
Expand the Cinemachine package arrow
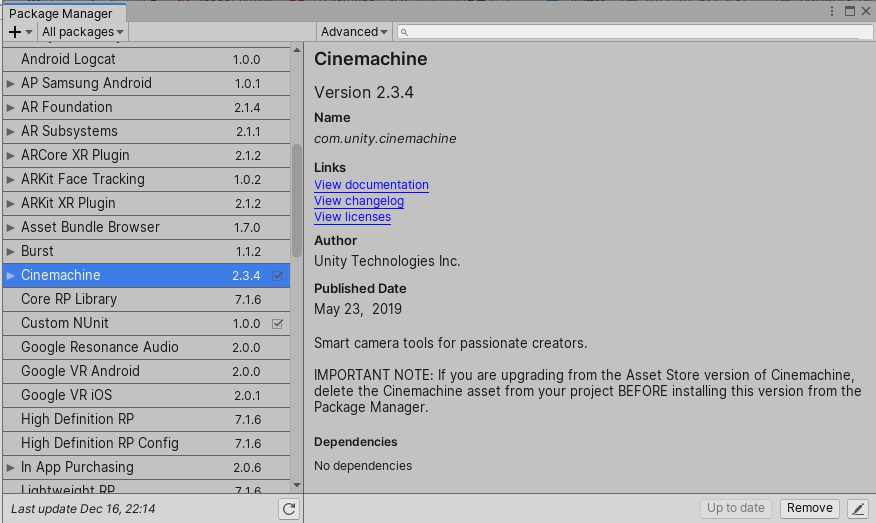pyautogui.click(x=11, y=275)
